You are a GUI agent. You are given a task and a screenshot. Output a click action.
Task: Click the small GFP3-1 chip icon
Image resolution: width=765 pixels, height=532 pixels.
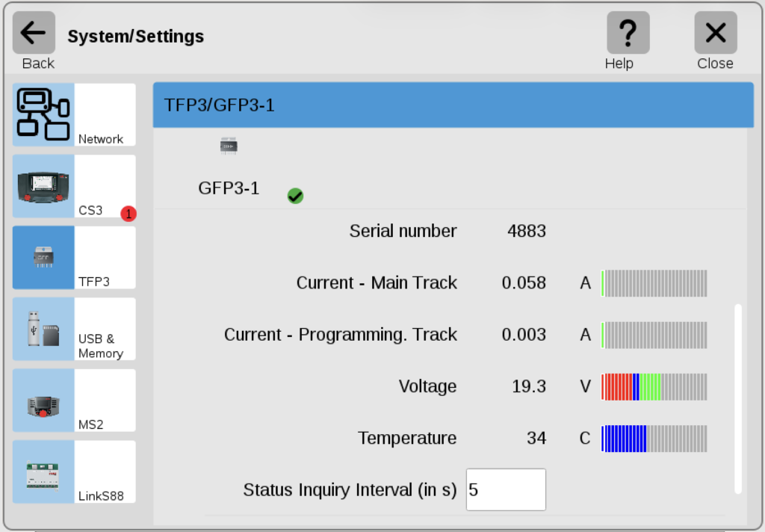[229, 146]
